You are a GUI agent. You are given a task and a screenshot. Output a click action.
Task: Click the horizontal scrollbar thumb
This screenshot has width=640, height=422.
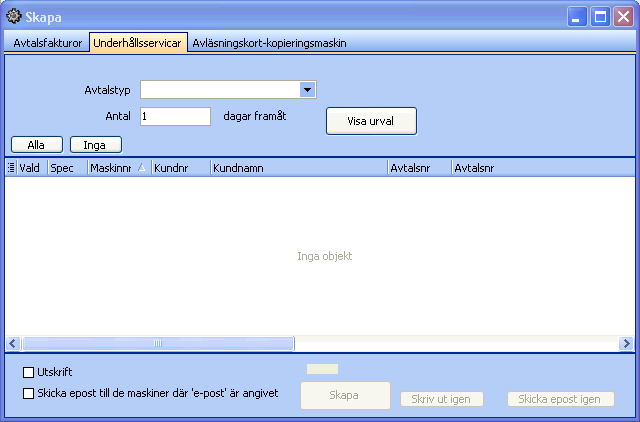tap(157, 343)
